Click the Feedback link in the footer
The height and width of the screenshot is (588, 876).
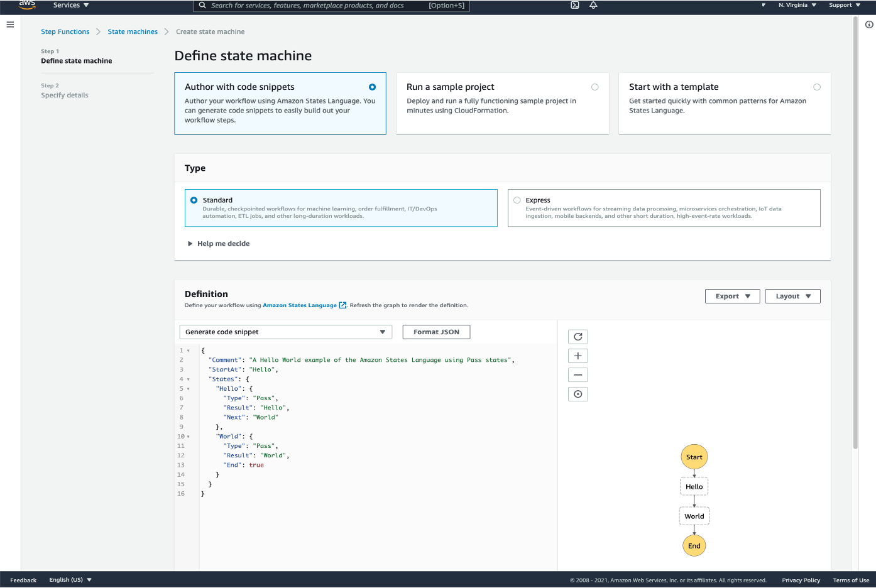tap(23, 580)
